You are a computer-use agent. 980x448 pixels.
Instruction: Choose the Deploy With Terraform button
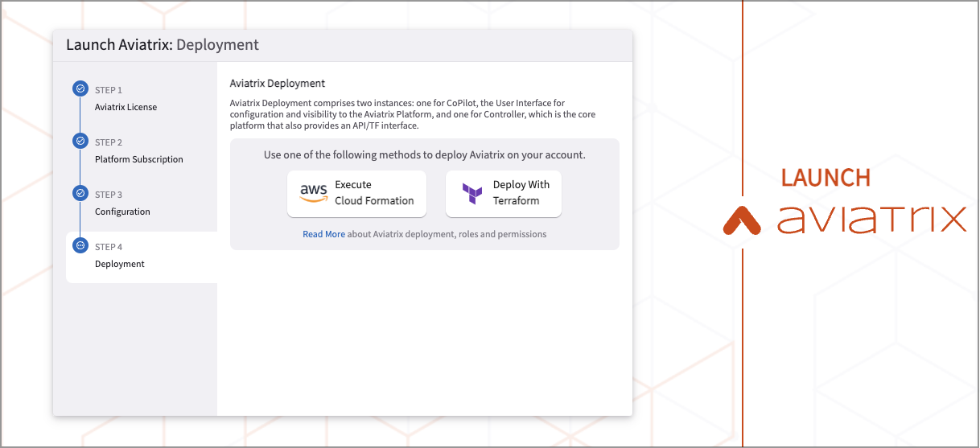[x=504, y=193]
